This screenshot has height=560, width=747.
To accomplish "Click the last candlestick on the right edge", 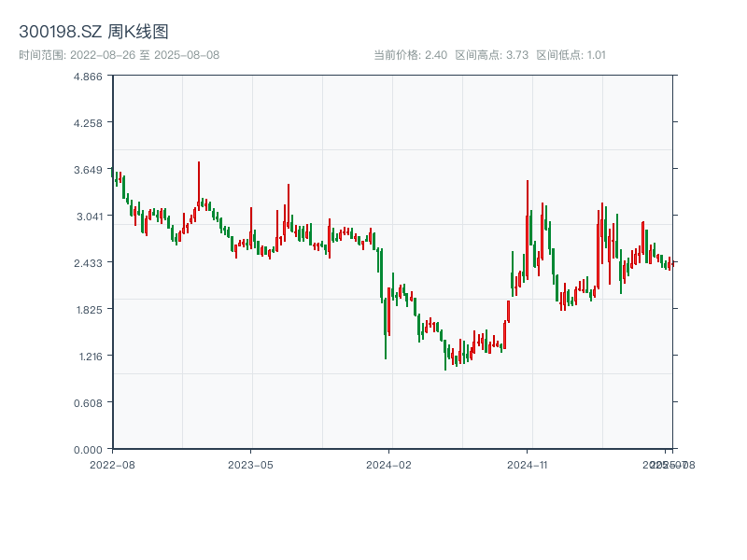I will tap(669, 264).
